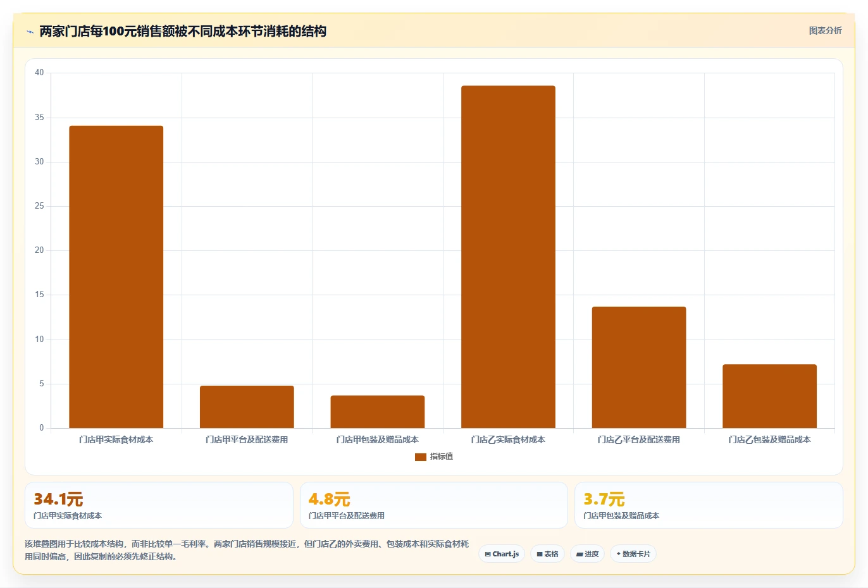
Task: Click the sparkle icon in 数据卡片 chip
Action: point(619,554)
